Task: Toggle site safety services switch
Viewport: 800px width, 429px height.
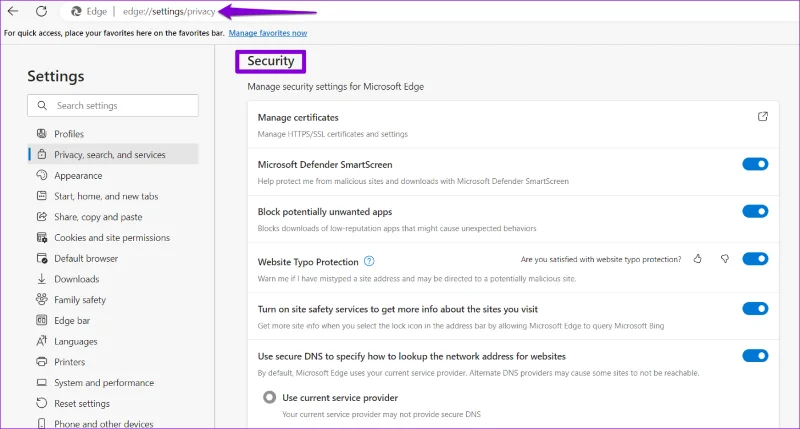Action: [x=755, y=309]
